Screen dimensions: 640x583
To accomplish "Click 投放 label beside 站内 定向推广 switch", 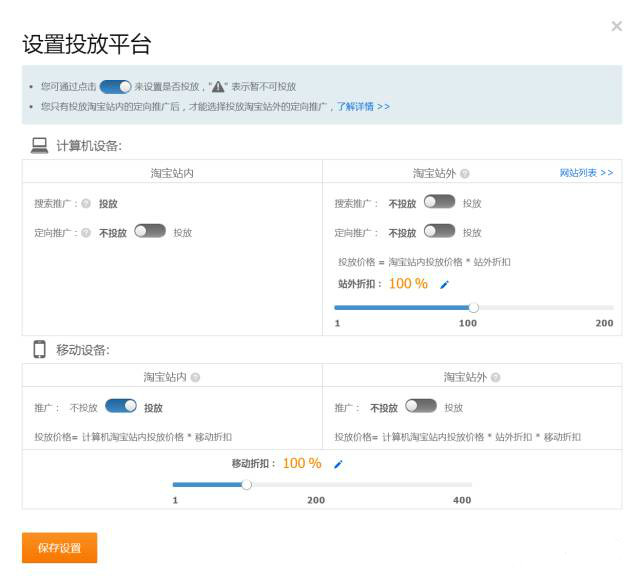I will [183, 233].
